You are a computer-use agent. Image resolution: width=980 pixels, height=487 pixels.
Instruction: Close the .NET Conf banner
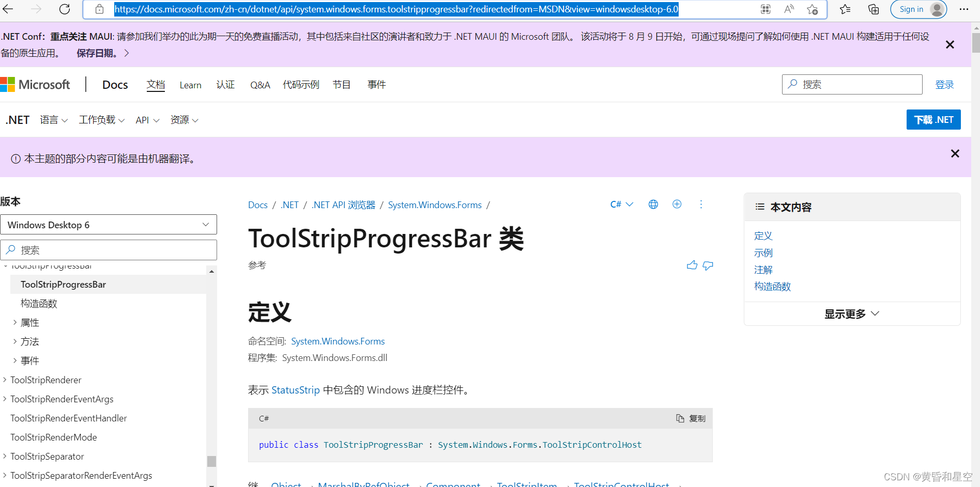[950, 45]
